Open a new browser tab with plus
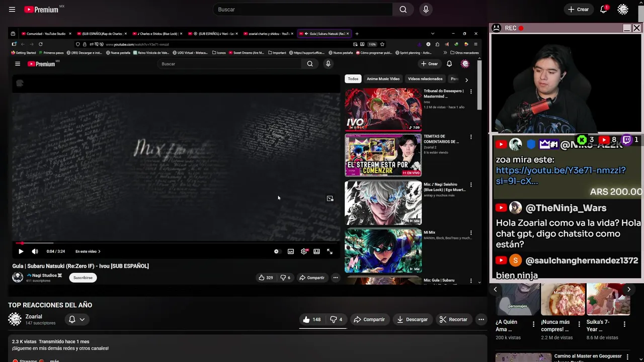 pyautogui.click(x=357, y=34)
